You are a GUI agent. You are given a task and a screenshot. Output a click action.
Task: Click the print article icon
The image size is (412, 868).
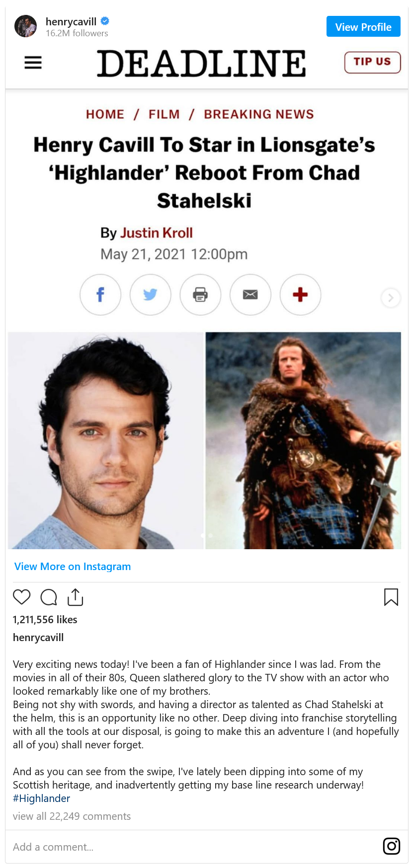click(x=200, y=294)
